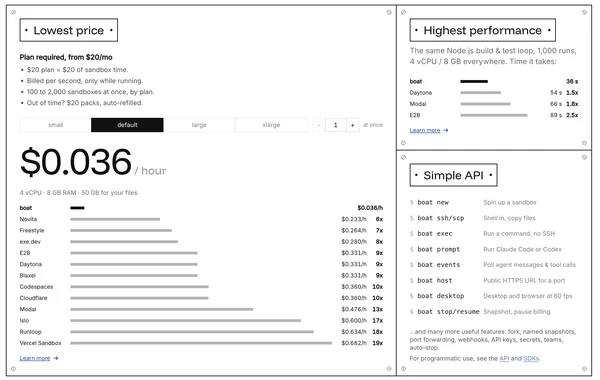Viewport: 600px width, 380px height.
Task: Click the Simple API heading box
Action: click(453, 175)
